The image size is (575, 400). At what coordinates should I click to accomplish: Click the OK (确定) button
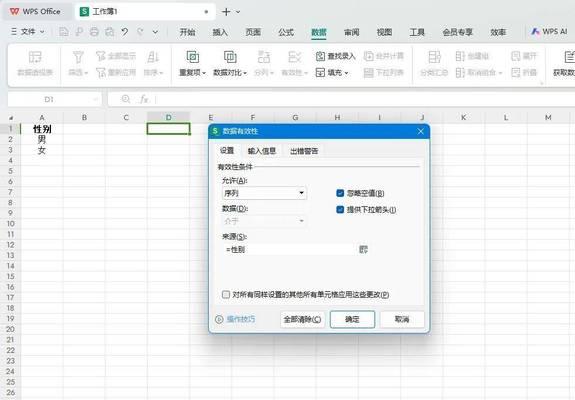tap(352, 319)
